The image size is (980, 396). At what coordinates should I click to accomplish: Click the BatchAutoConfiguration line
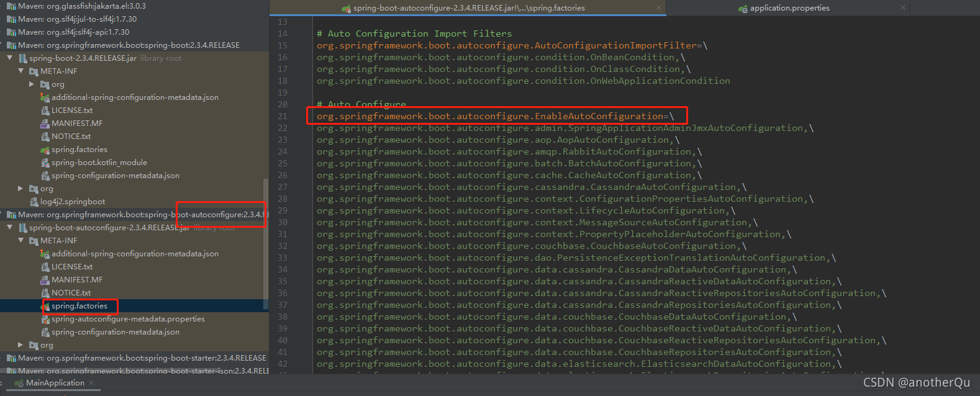pyautogui.click(x=509, y=163)
